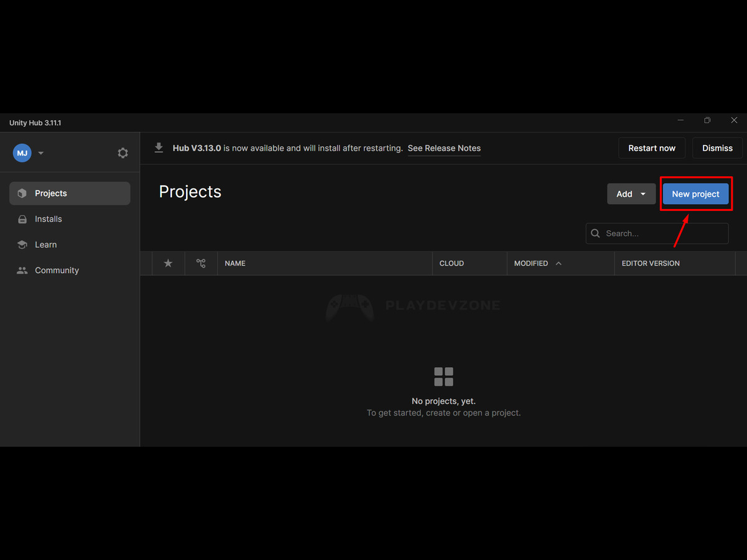This screenshot has width=747, height=560.
Task: Minimize the Unity Hub window
Action: click(x=680, y=120)
